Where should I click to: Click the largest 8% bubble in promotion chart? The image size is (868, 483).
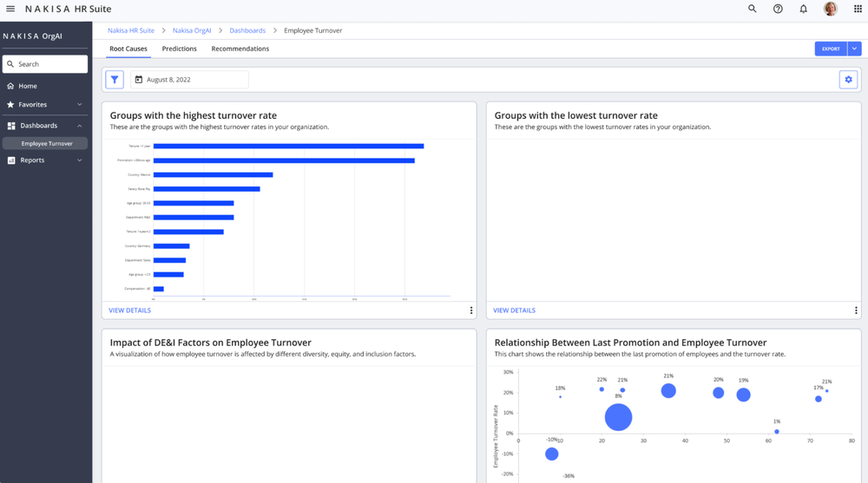[618, 418]
